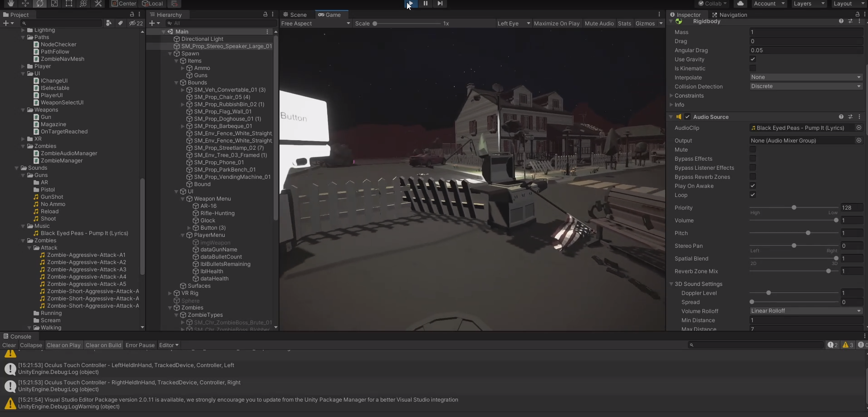Enable Is Kinematic checkbox

(753, 69)
